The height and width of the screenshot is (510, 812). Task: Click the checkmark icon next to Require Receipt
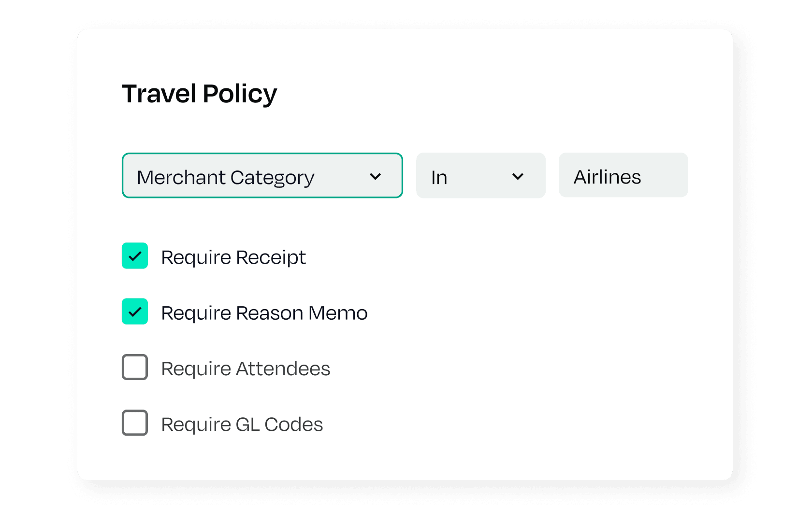(135, 256)
